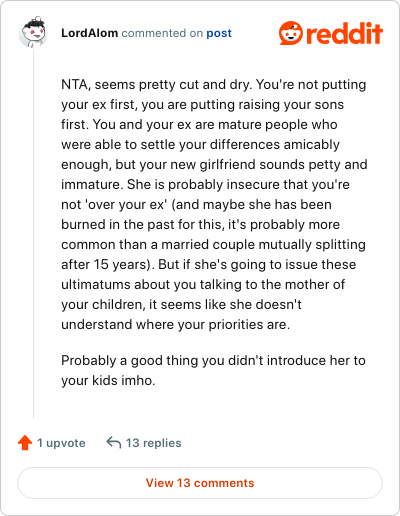
Task: Click the reply arrow icon
Action: [114, 443]
